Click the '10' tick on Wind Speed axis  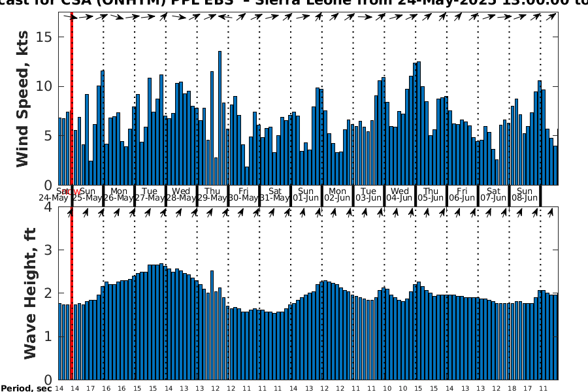coord(44,86)
